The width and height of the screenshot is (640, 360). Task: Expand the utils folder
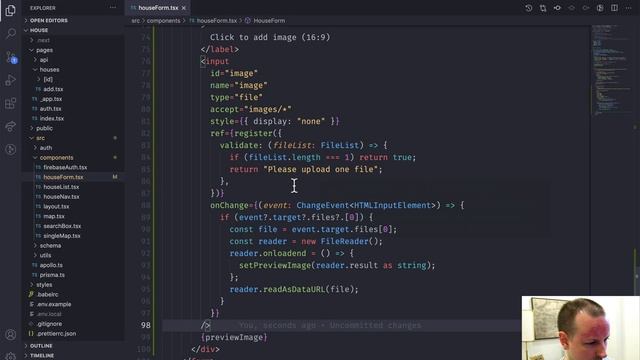[45, 256]
